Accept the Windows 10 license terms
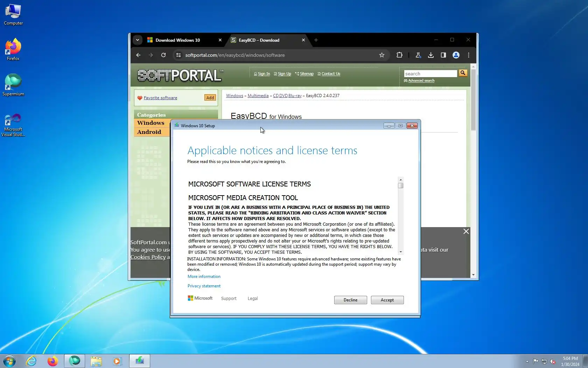The height and width of the screenshot is (368, 588). click(x=387, y=300)
